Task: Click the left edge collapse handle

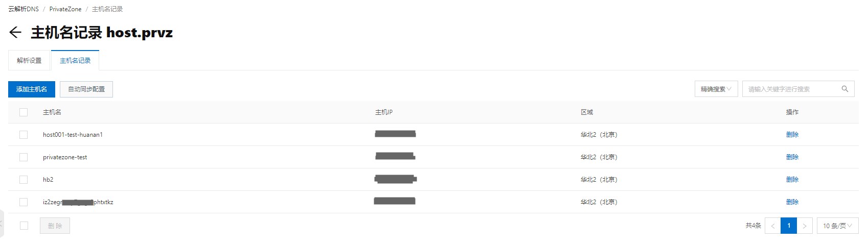Action: coord(2,223)
